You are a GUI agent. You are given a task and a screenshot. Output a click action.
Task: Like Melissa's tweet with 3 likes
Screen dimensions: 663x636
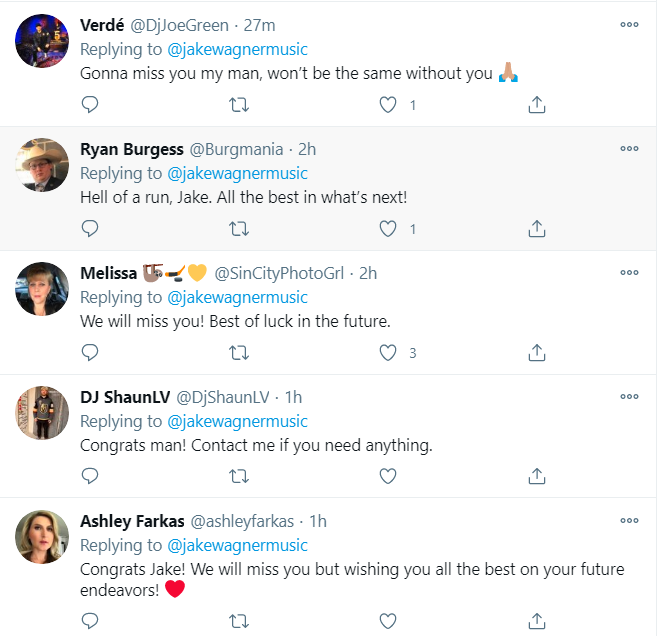tap(388, 352)
